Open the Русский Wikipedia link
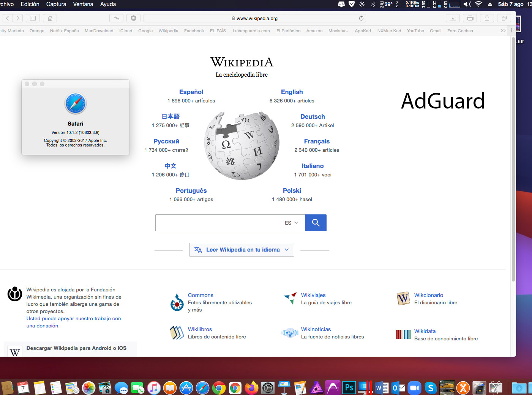 click(166, 141)
